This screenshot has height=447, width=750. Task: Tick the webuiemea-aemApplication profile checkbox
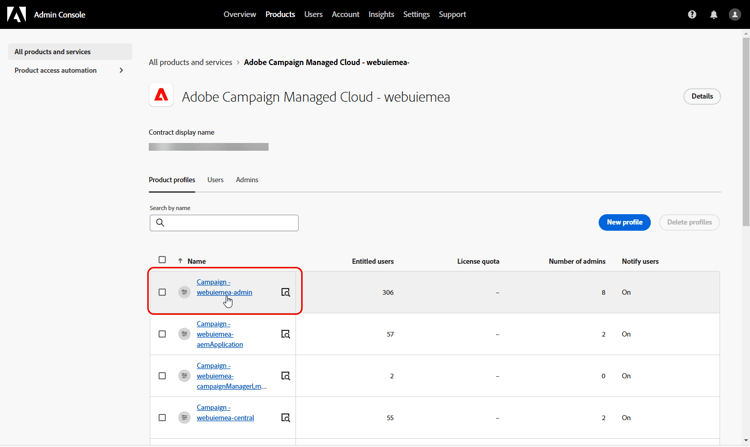(x=162, y=334)
